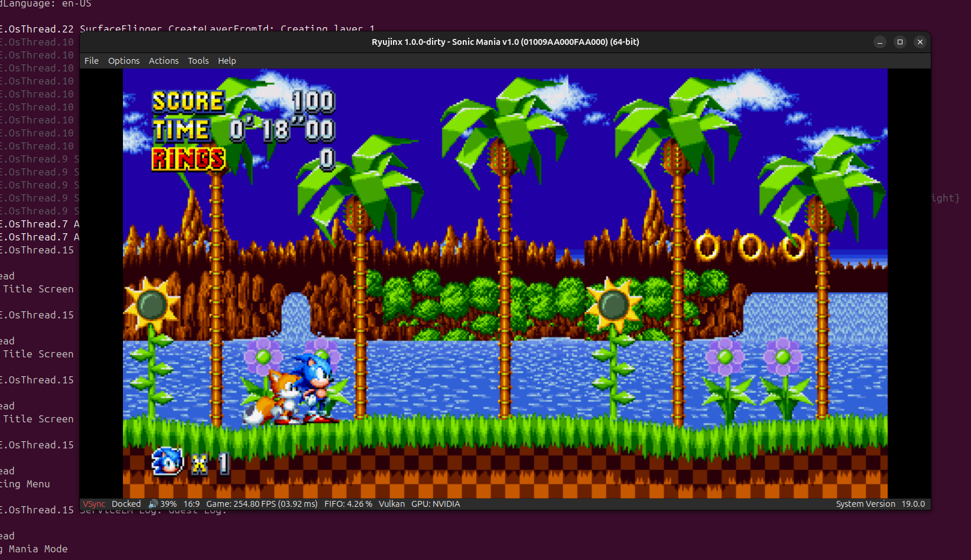This screenshot has height=560, width=971.
Task: Click the Sonic lives icon
Action: (167, 462)
